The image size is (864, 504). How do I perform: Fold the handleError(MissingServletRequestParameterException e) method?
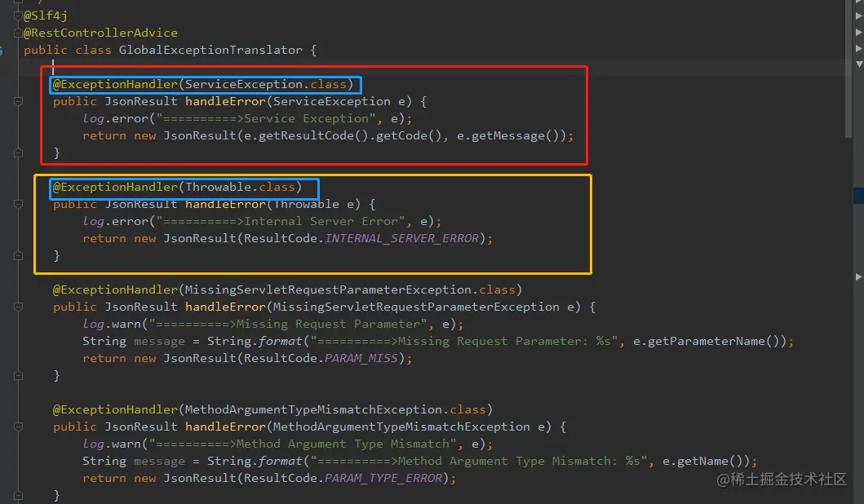point(18,307)
